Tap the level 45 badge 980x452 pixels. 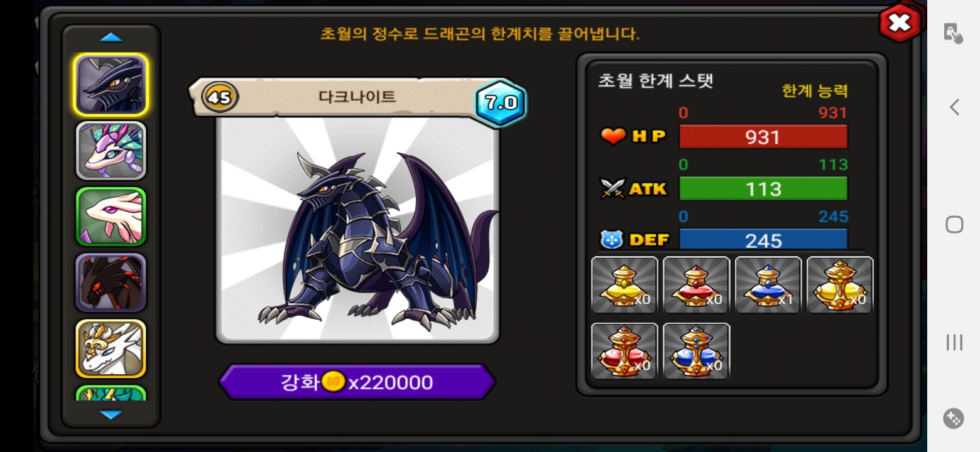pyautogui.click(x=220, y=97)
